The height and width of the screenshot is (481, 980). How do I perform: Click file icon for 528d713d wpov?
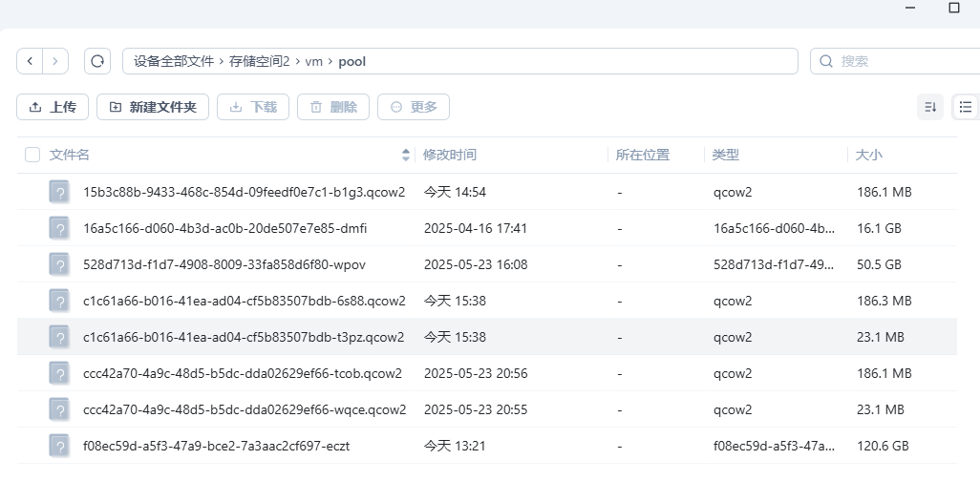pos(59,264)
